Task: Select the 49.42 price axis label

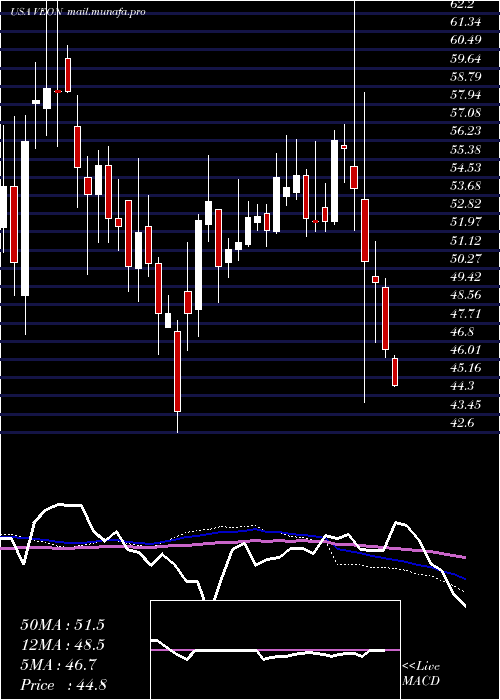Action: pos(466,277)
